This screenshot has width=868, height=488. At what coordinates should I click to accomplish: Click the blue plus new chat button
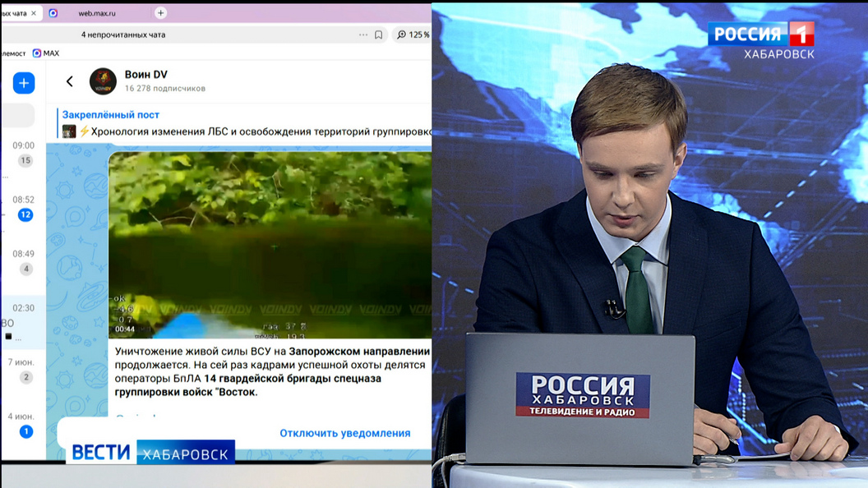24,83
